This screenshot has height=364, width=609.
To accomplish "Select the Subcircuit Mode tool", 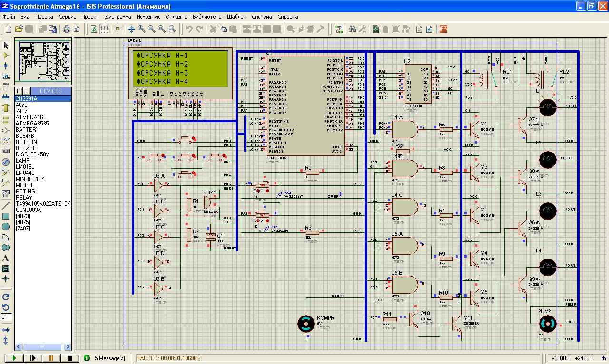I will (6, 107).
